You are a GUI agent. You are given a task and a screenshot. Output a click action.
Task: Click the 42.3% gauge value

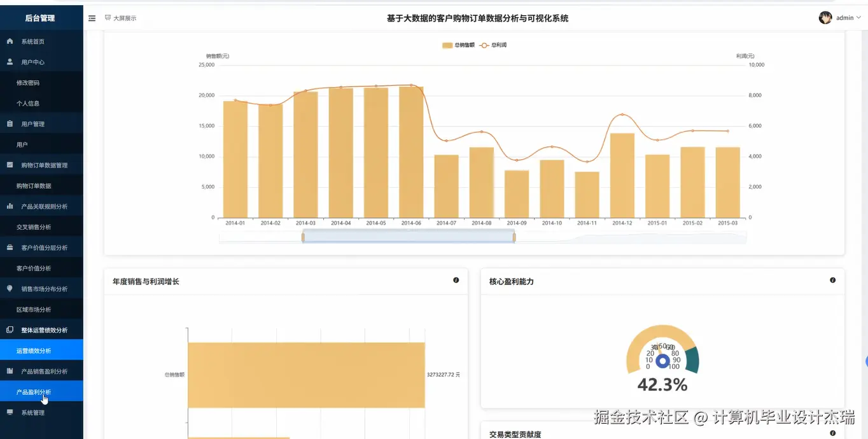tap(662, 384)
